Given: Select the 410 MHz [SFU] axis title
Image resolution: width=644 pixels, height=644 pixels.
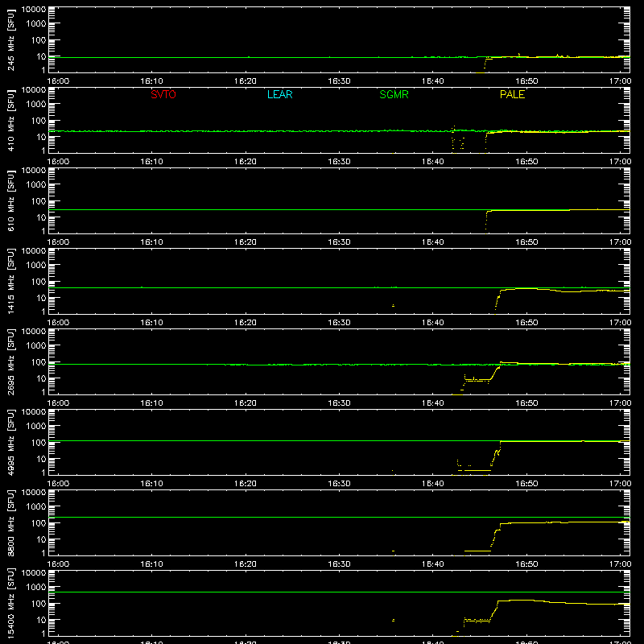Looking at the screenshot, I should pyautogui.click(x=10, y=120).
